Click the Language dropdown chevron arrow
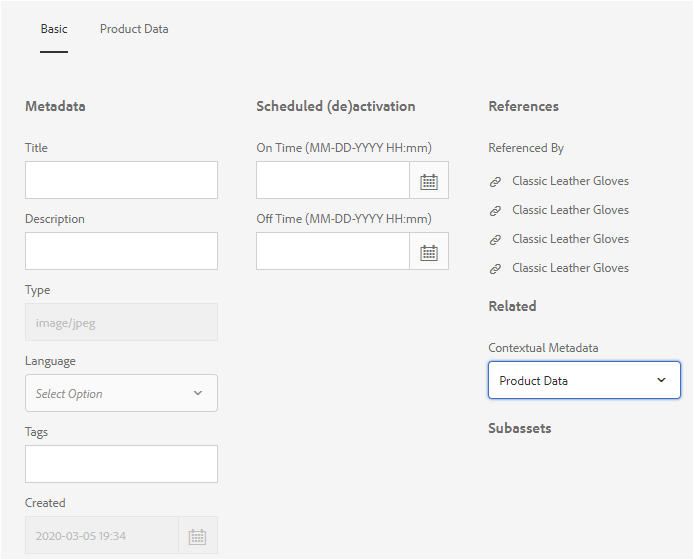Viewport: 694px width, 560px height. pos(198,394)
